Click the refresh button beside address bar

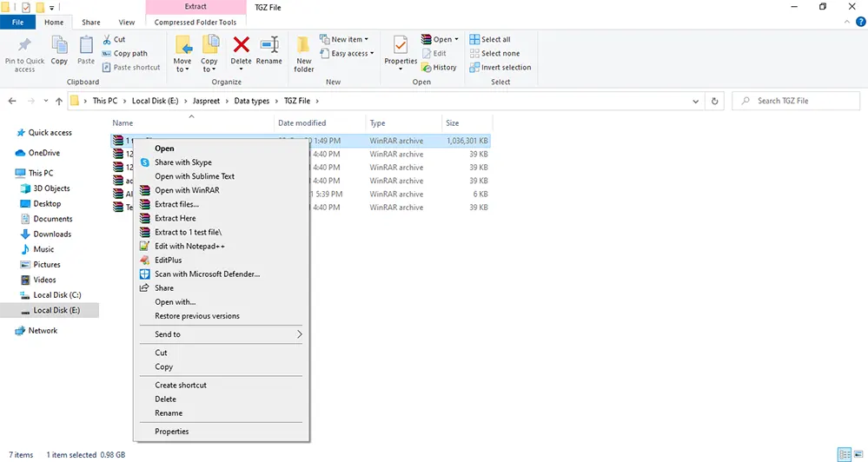(x=715, y=101)
